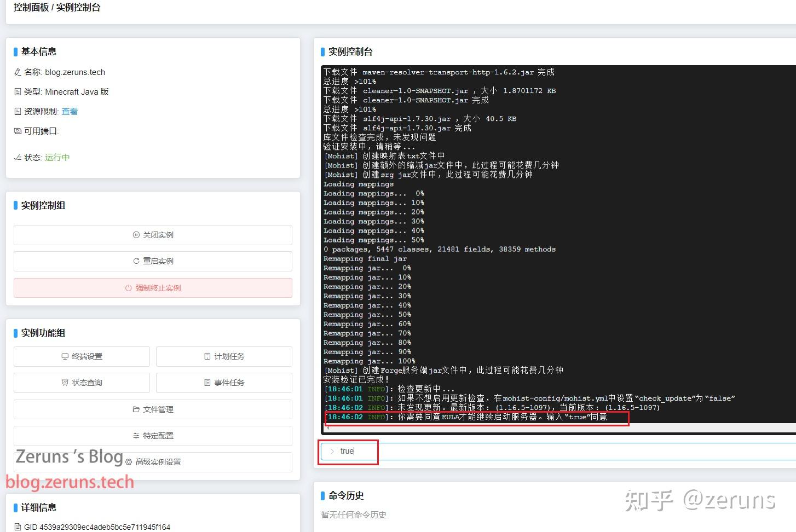Open the 查看 link beside 资源限制
The width and height of the screenshot is (796, 532).
[70, 111]
